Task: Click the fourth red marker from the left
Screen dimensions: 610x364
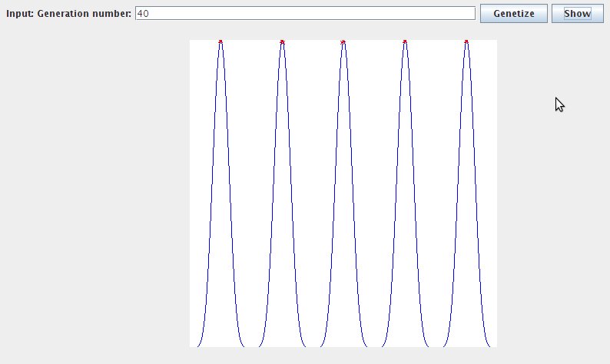Action: point(405,41)
